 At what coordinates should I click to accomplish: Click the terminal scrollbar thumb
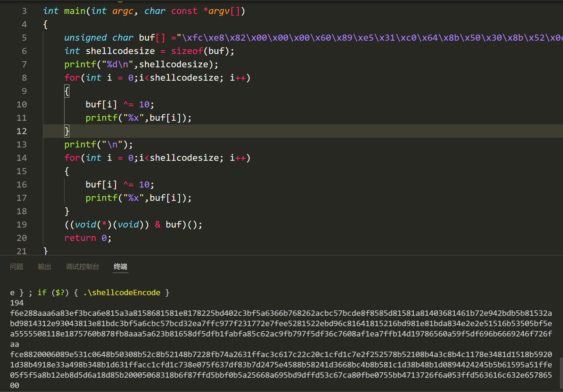pyautogui.click(x=561, y=373)
